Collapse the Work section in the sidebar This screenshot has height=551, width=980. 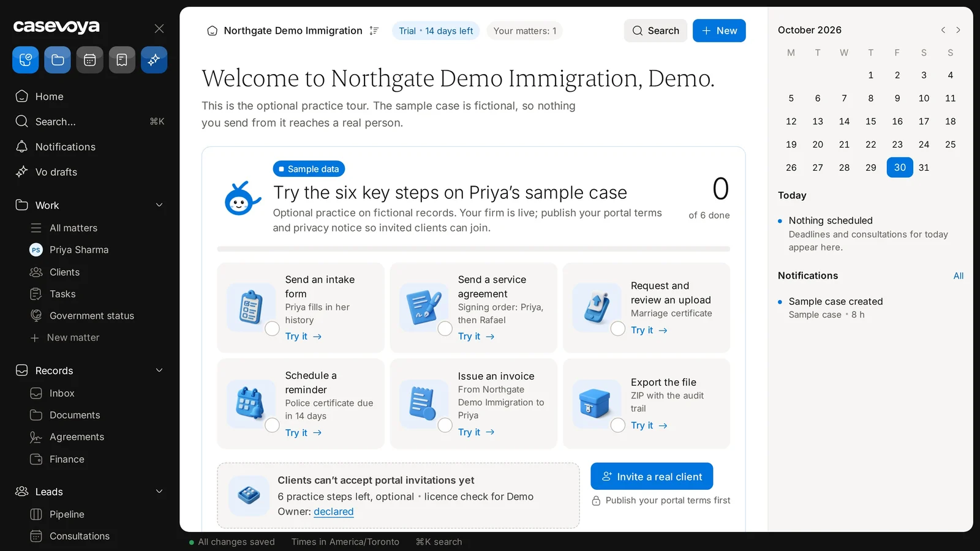pyautogui.click(x=159, y=205)
